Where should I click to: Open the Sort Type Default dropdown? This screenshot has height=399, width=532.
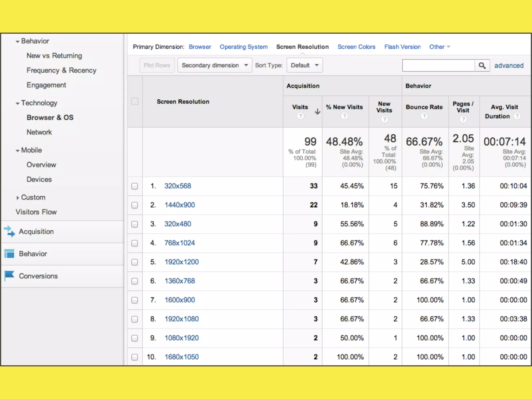pos(304,65)
